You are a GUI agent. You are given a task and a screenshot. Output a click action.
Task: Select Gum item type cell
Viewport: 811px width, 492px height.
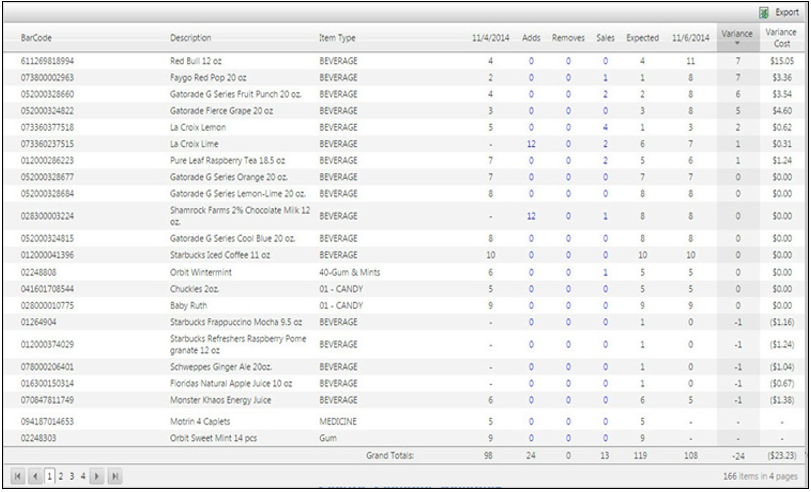click(x=328, y=438)
